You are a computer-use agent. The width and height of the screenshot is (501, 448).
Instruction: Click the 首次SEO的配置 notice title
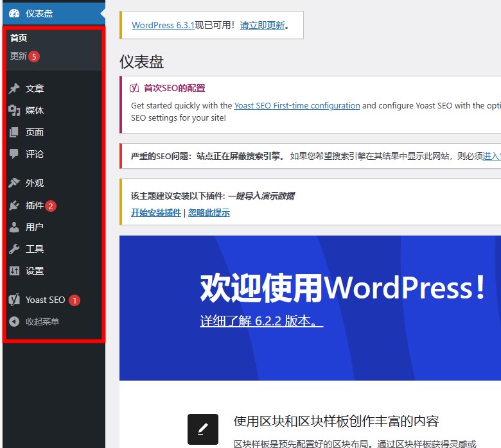(175, 88)
